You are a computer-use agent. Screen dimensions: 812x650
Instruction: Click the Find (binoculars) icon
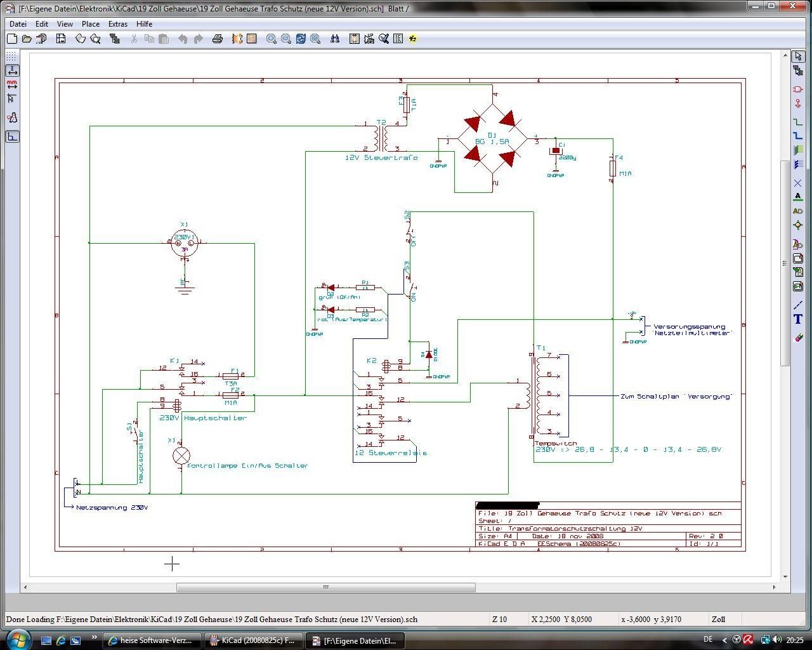pyautogui.click(x=335, y=39)
